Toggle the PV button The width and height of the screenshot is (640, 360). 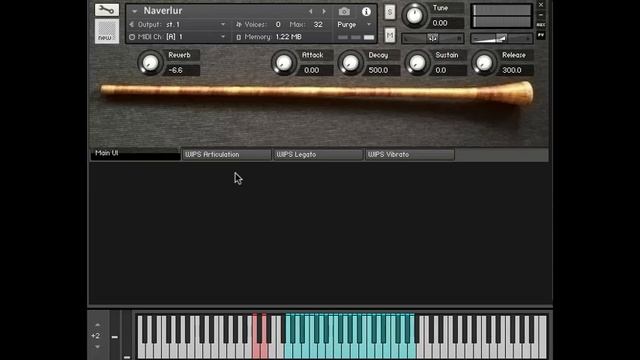541,36
